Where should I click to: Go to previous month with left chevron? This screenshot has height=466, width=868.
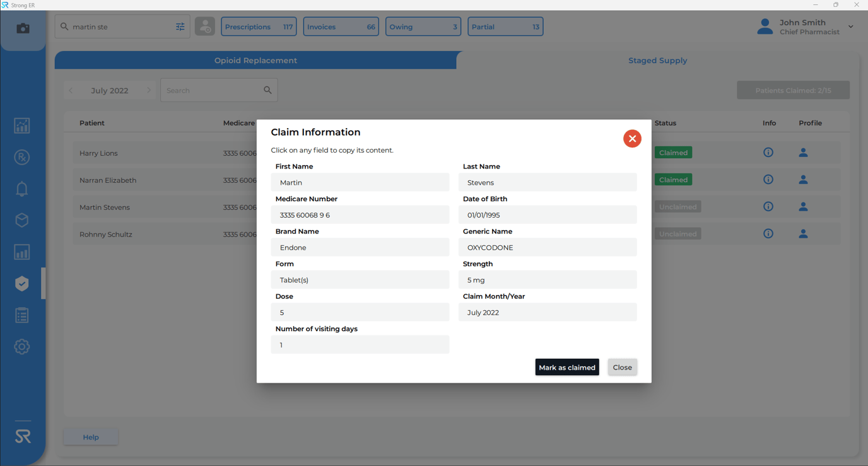[71, 90]
